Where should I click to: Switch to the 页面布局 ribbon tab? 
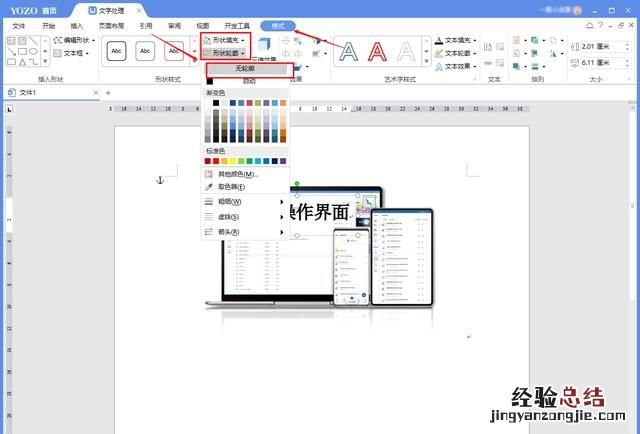[111, 26]
